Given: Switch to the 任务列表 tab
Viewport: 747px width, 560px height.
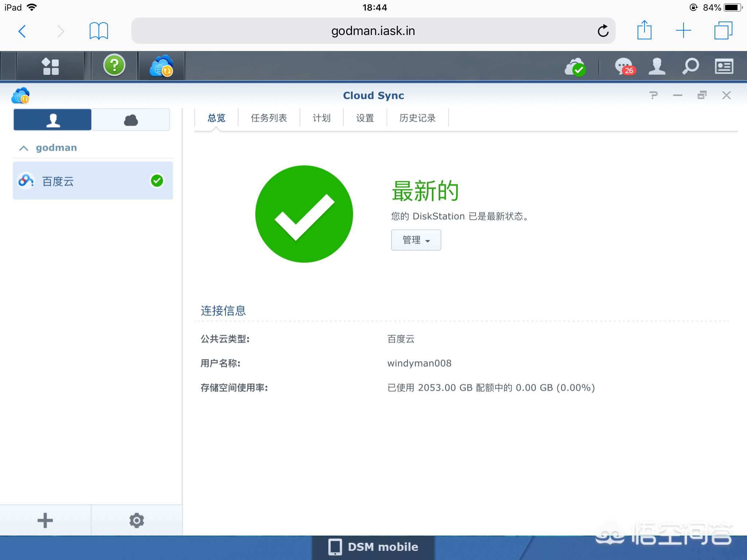Looking at the screenshot, I should coord(269,118).
